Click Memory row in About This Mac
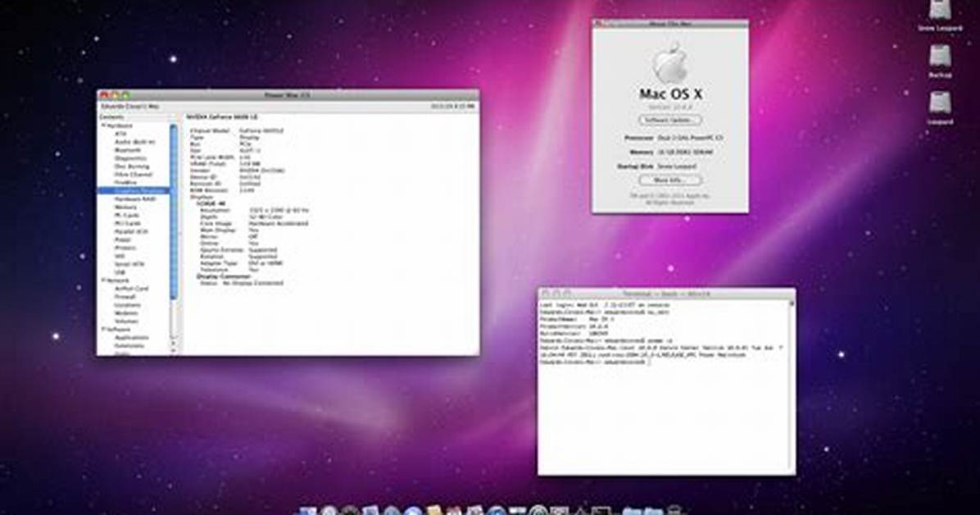 pos(671,152)
